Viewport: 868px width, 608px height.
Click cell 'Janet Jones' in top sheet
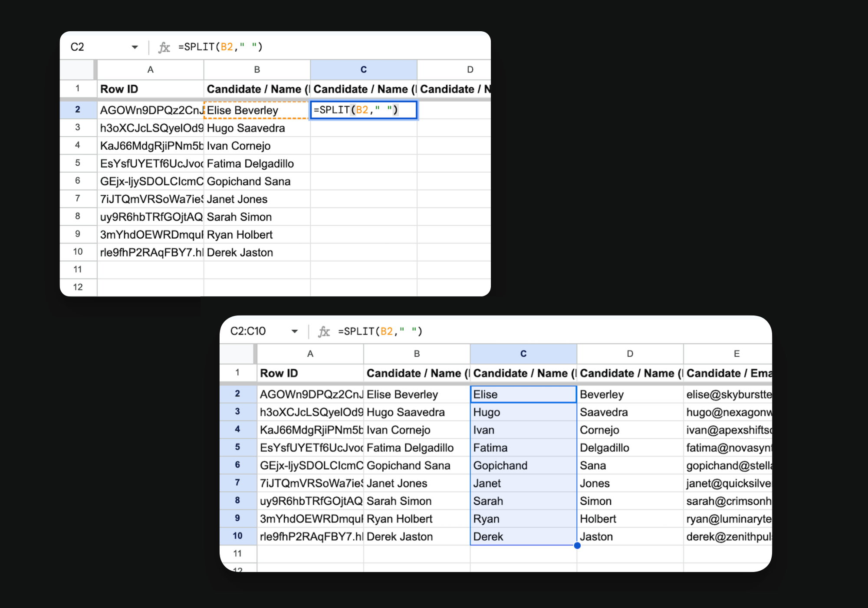[x=257, y=199]
